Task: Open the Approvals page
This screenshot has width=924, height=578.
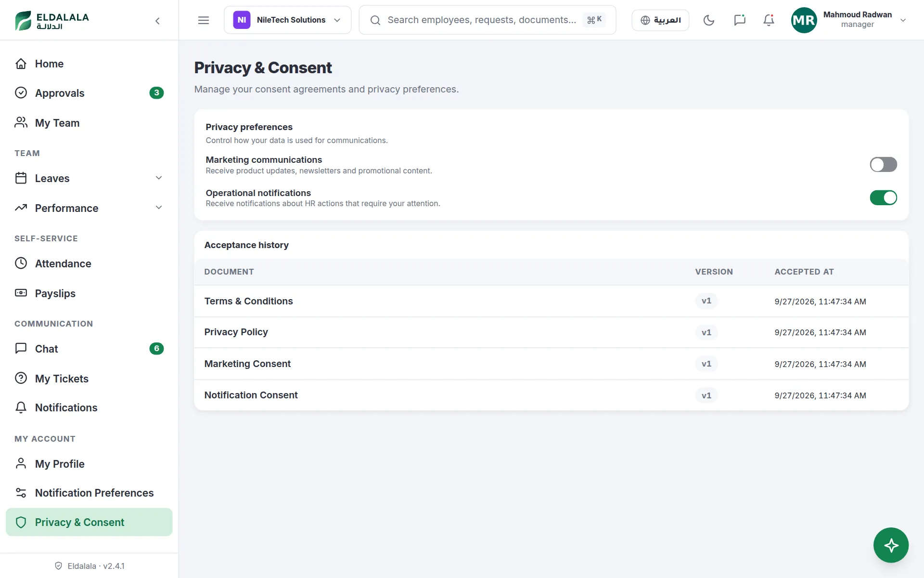Action: tap(89, 93)
